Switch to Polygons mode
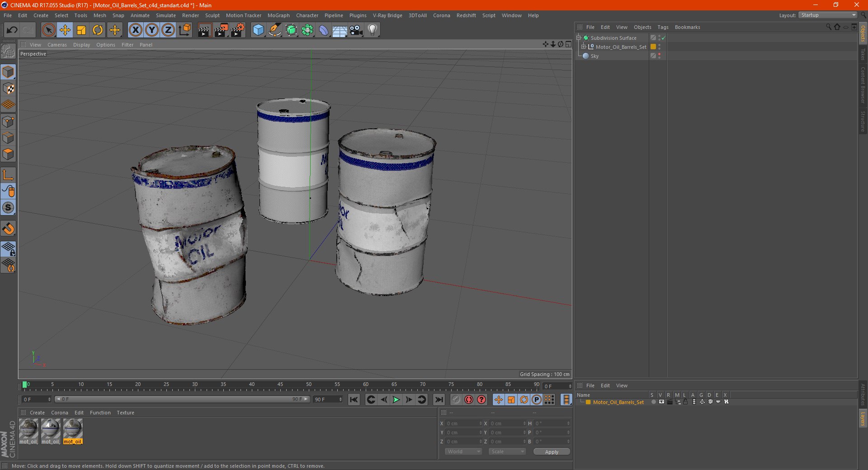Image resolution: width=868 pixels, height=470 pixels. (x=8, y=154)
